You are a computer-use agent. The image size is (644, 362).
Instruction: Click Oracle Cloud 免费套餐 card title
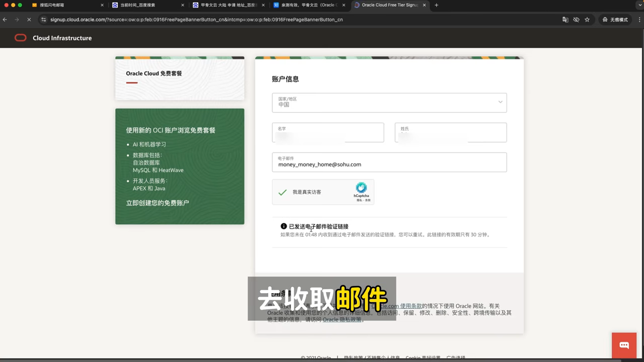(154, 73)
